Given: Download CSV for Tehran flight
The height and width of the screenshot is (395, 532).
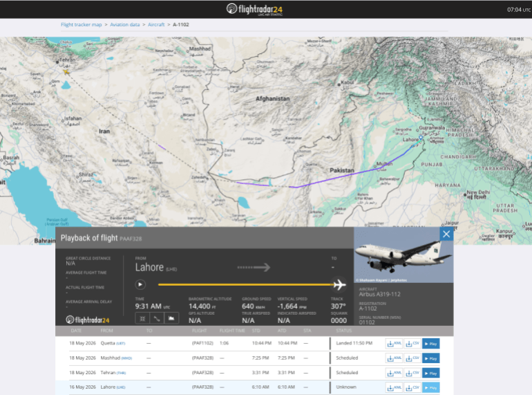Looking at the screenshot, I should pos(412,373).
